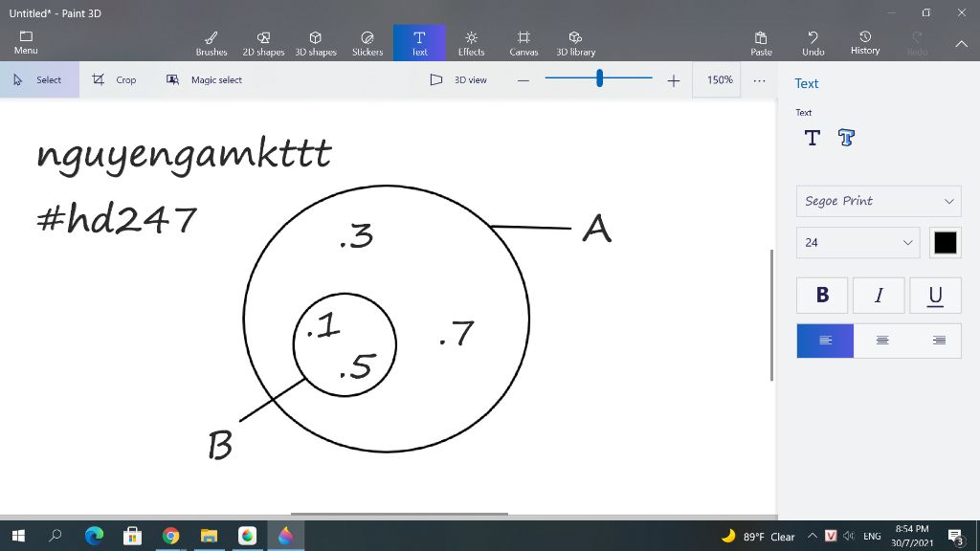Select the 3D text icon
The height and width of the screenshot is (551, 980).
click(846, 138)
